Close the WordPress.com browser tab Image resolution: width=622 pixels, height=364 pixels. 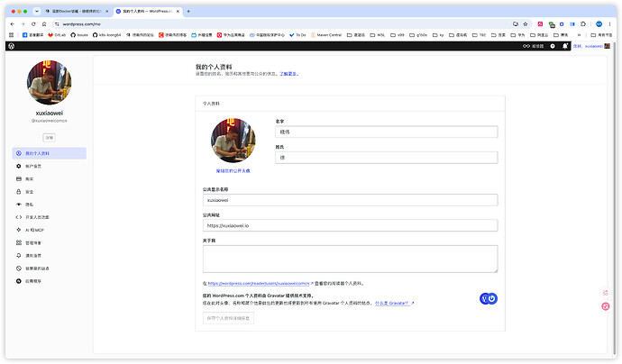tap(178, 11)
